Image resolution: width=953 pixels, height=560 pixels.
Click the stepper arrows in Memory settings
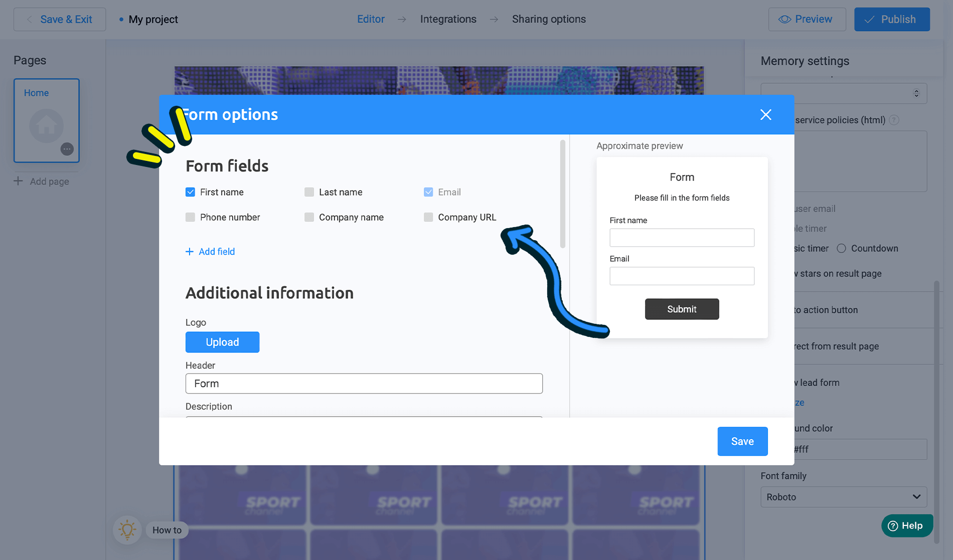pyautogui.click(x=916, y=93)
